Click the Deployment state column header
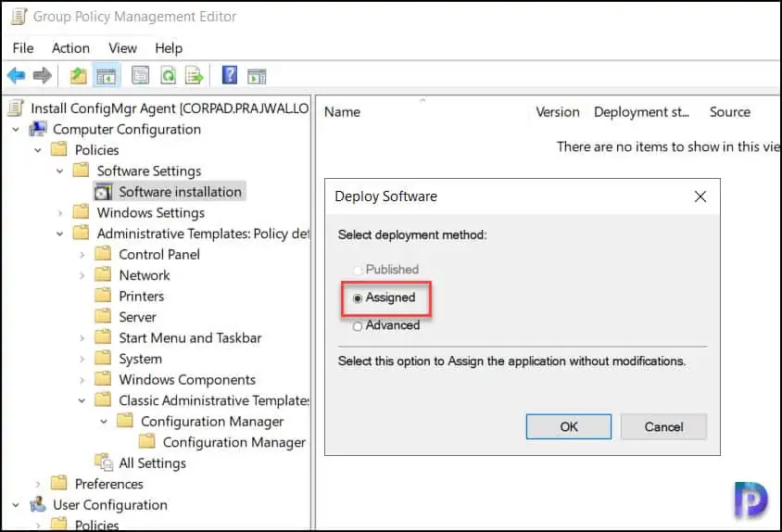The width and height of the screenshot is (782, 532). pos(641,112)
